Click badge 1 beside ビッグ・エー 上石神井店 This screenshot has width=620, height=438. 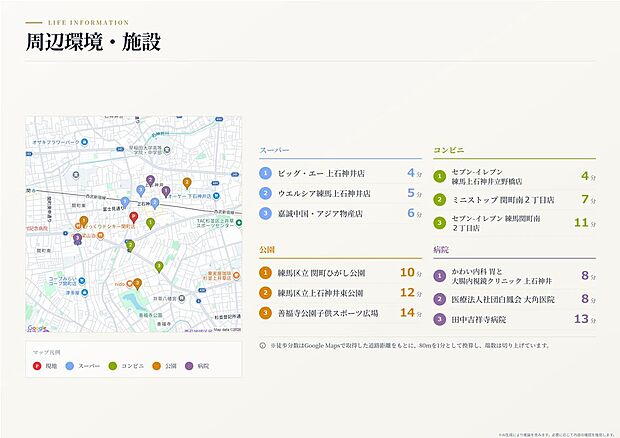tap(265, 173)
